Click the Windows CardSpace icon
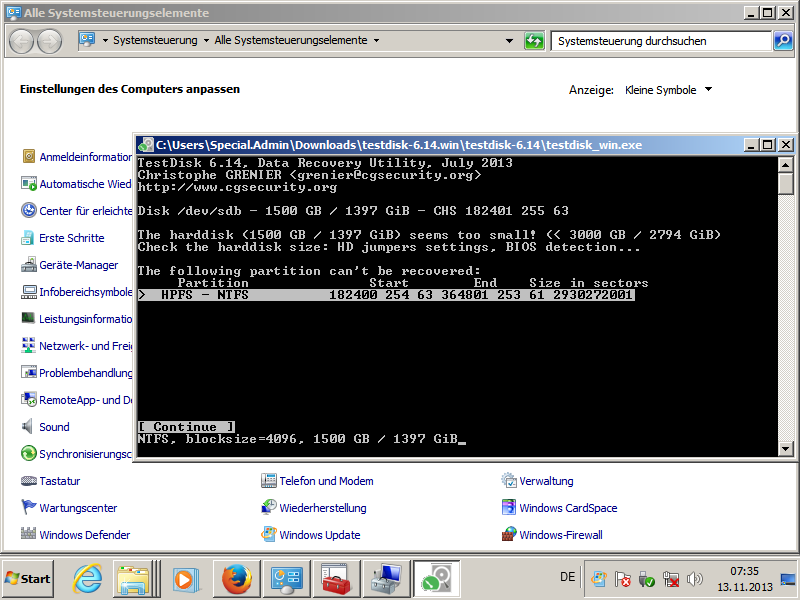Image resolution: width=800 pixels, height=600 pixels. tap(509, 507)
